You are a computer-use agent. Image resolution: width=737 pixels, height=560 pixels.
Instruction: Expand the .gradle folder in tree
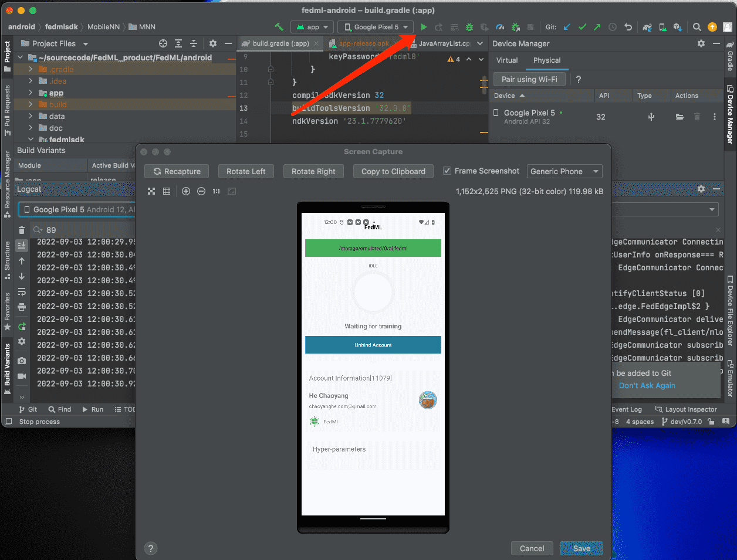tap(31, 69)
